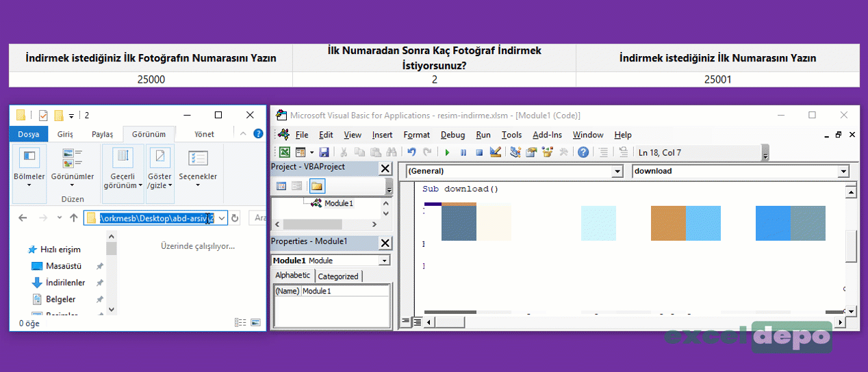Viewport: 868px width, 372px height.
Task: Click the Run Sub green play icon
Action: [x=447, y=152]
